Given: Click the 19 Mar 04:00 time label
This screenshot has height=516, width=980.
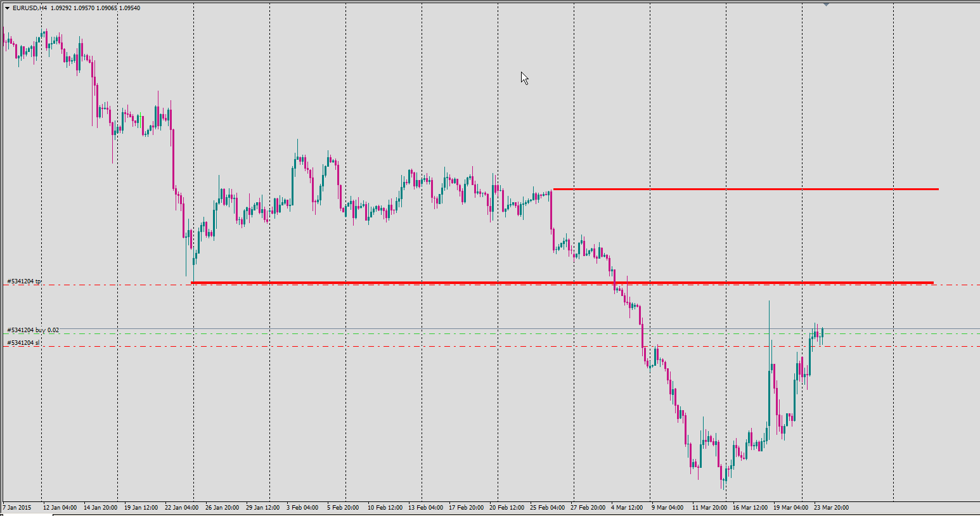Looking at the screenshot, I should (x=790, y=507).
